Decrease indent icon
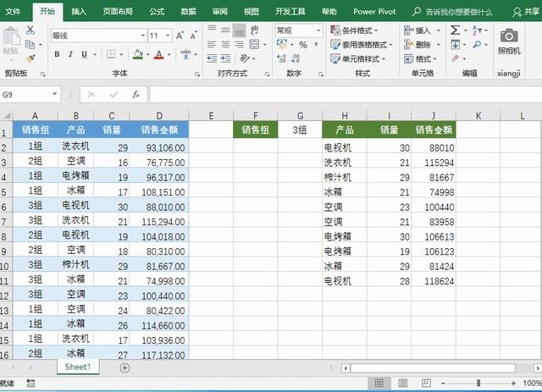Viewport: 542px width, 392px height. pos(212,58)
